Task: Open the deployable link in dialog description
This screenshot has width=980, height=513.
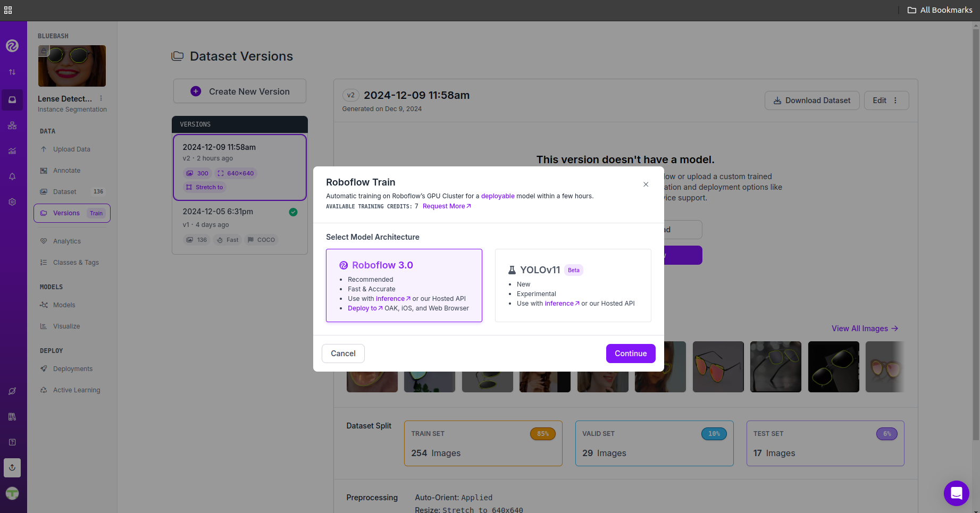Action: pyautogui.click(x=498, y=196)
